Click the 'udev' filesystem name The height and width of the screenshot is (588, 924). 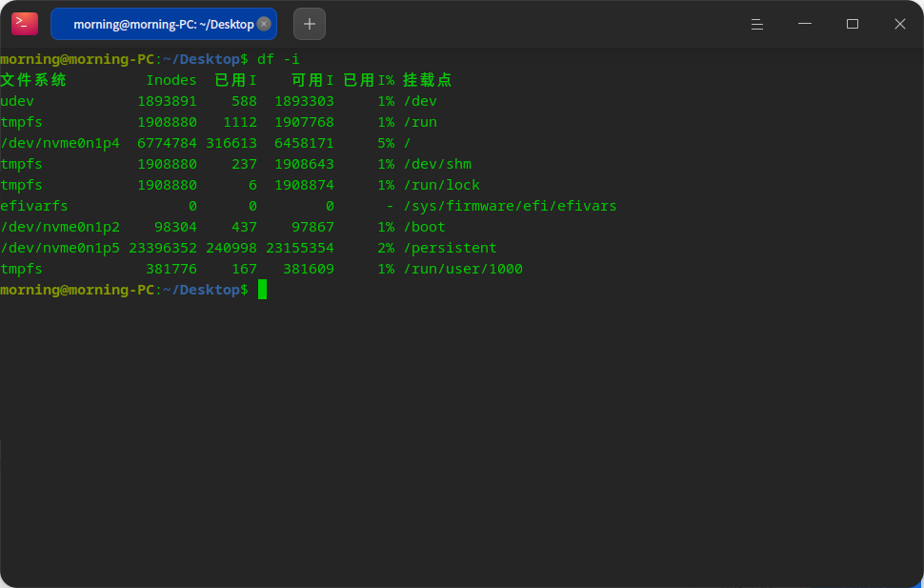point(17,101)
